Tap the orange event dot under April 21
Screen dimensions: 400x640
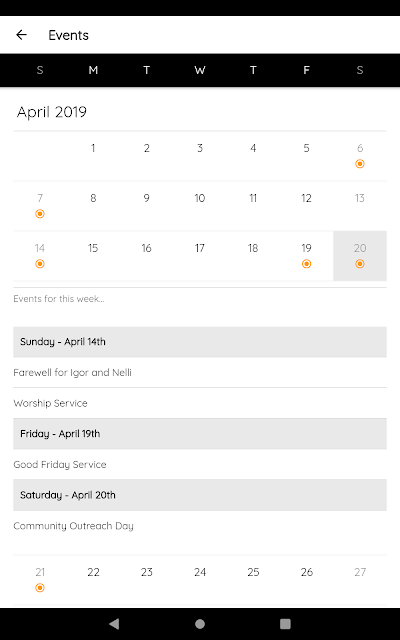(40, 588)
